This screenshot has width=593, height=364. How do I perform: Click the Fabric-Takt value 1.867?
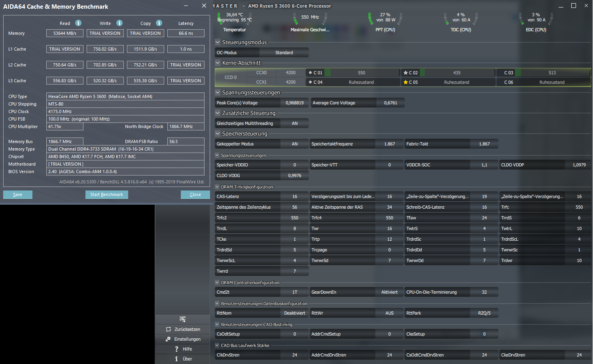(x=484, y=144)
